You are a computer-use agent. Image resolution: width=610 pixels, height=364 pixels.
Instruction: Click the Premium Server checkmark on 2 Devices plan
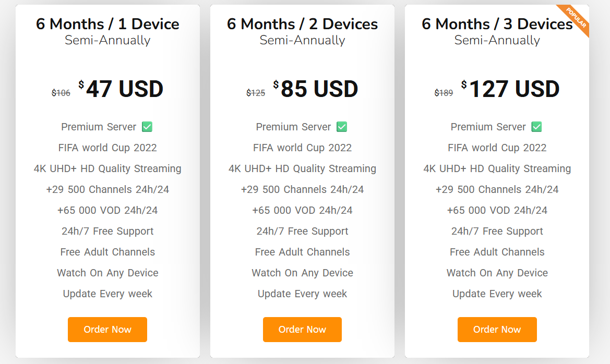pyautogui.click(x=341, y=126)
